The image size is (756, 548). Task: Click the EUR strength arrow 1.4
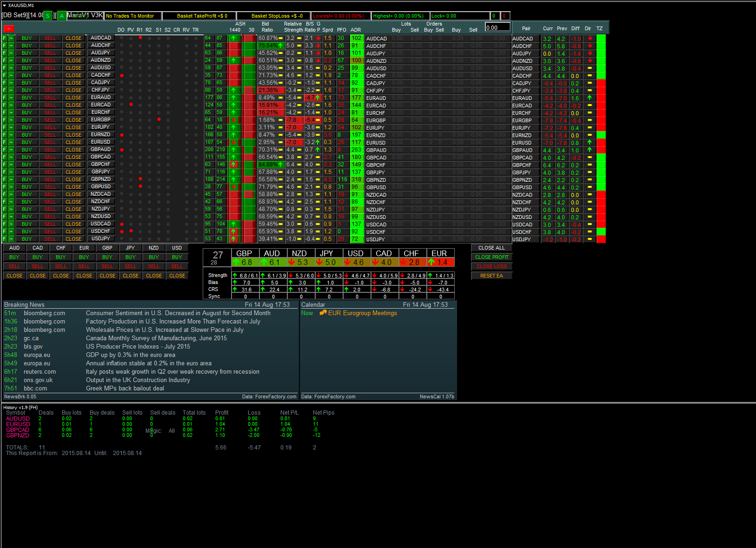(x=431, y=262)
